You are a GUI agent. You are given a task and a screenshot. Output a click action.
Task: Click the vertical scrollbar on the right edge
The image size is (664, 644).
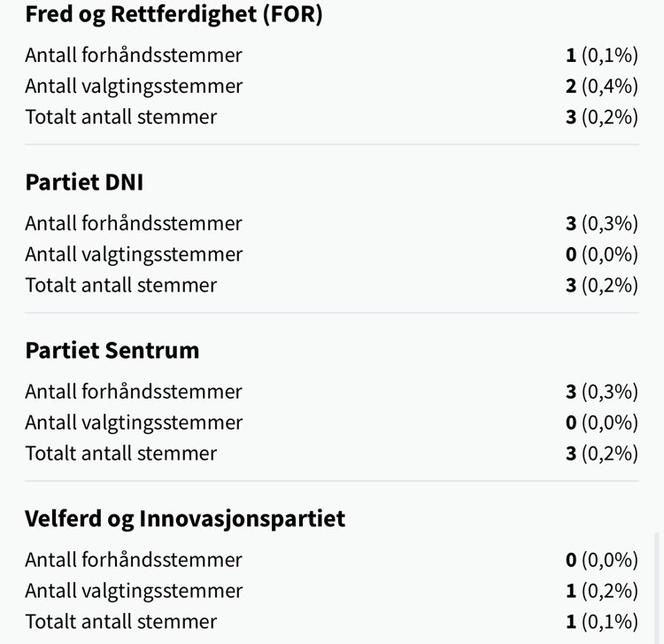click(x=657, y=588)
